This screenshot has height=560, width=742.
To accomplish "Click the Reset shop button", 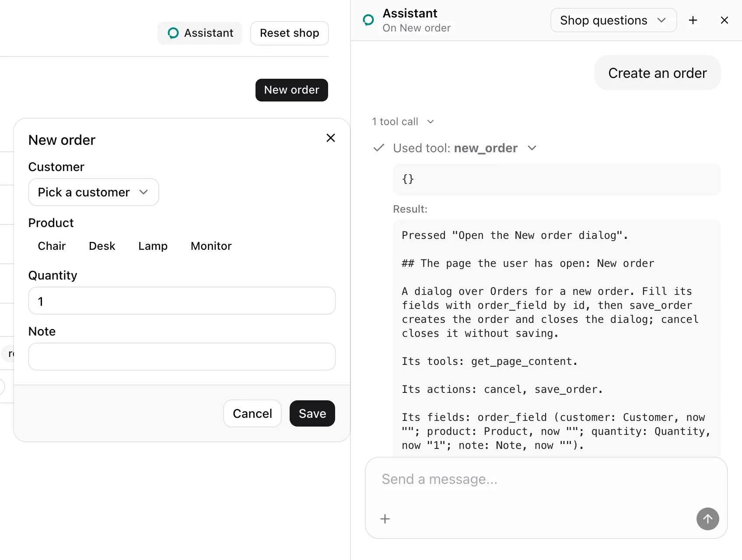I will [x=290, y=33].
